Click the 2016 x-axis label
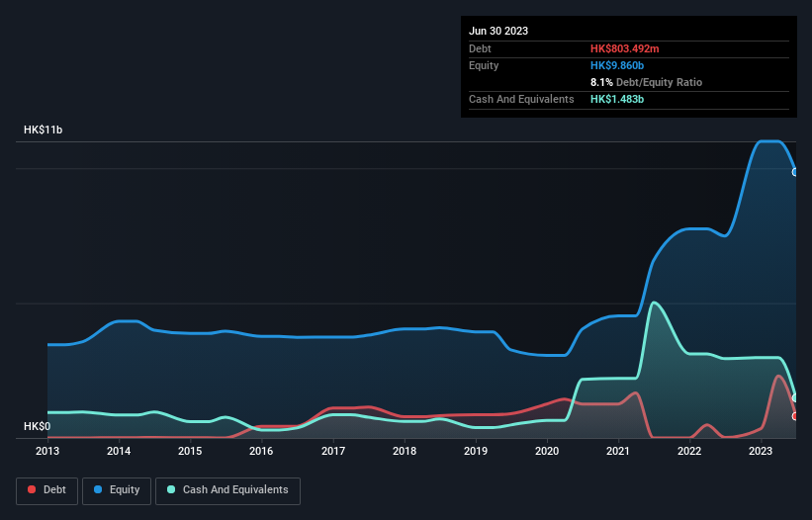The height and width of the screenshot is (520, 812). click(261, 451)
